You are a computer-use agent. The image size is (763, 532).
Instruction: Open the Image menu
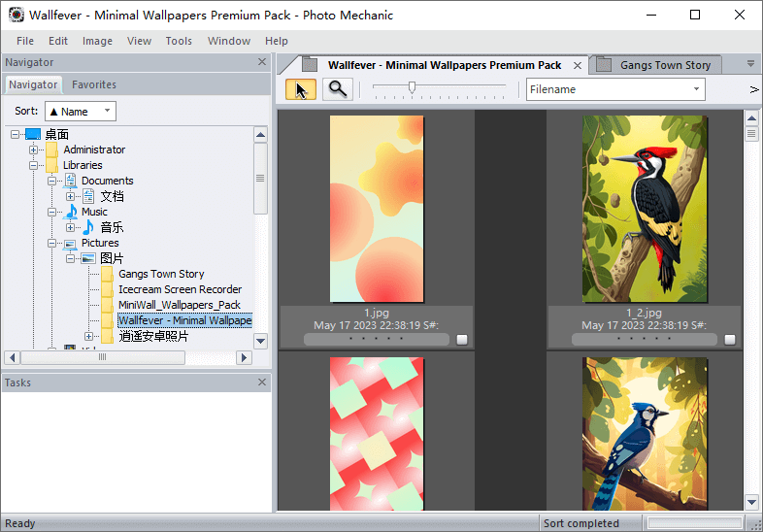[97, 41]
